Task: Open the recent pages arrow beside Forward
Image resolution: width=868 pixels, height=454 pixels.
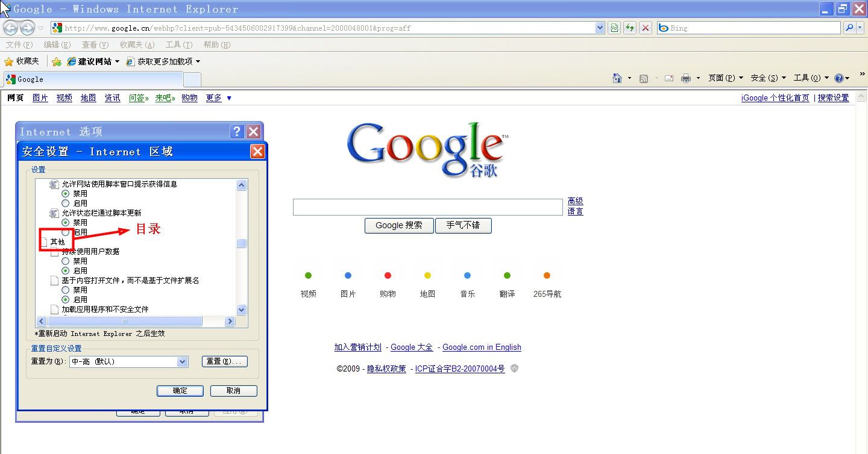Action: point(41,28)
